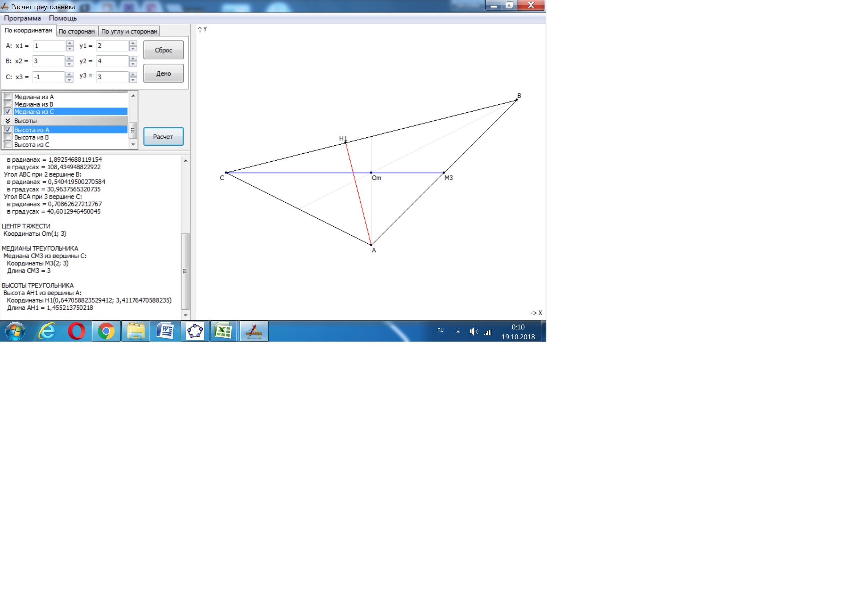Open Internet Explorer from the taskbar
848x616 pixels.
[47, 331]
